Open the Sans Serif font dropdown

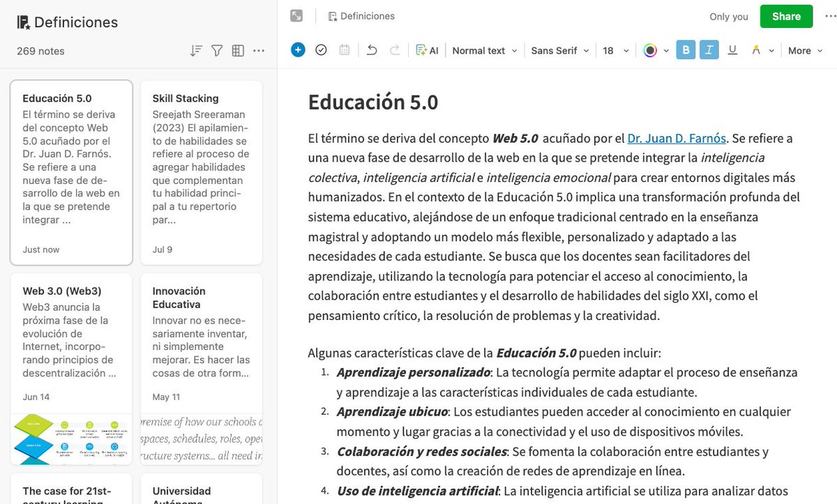[x=560, y=50]
